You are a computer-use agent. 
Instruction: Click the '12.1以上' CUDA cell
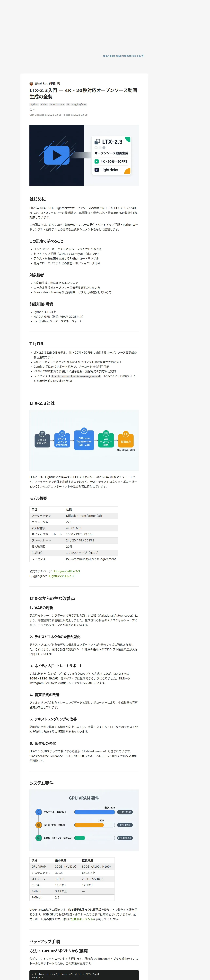(97, 885)
